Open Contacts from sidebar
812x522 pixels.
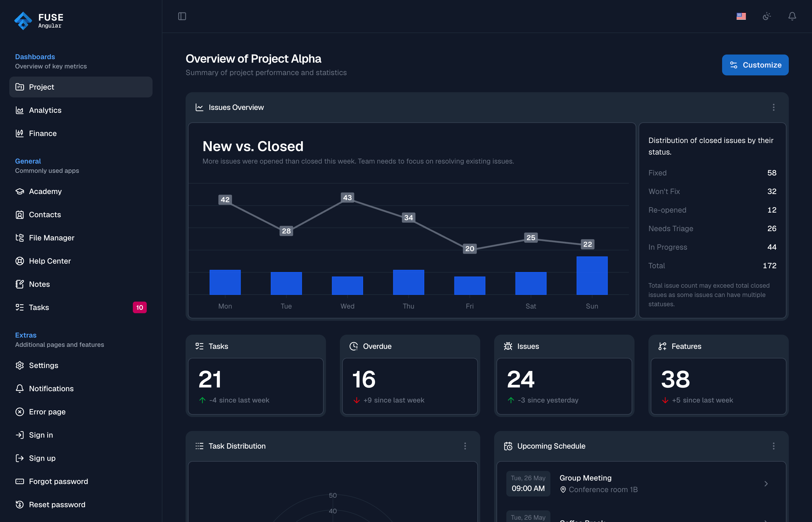click(x=81, y=215)
